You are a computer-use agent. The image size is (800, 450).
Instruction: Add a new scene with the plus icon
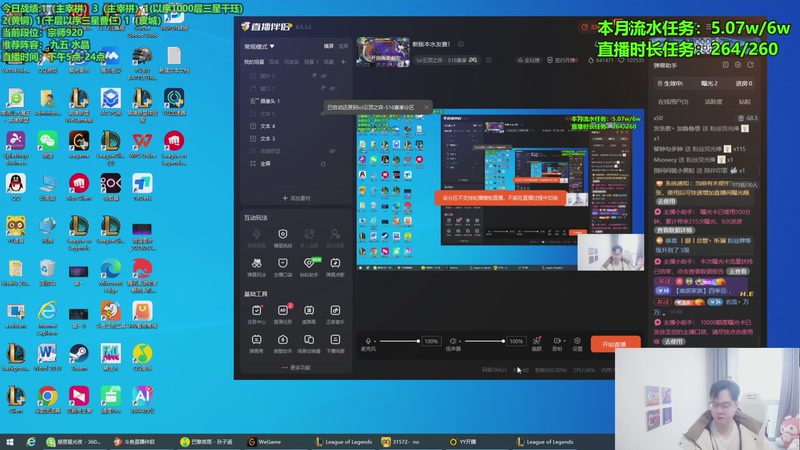coord(343,62)
